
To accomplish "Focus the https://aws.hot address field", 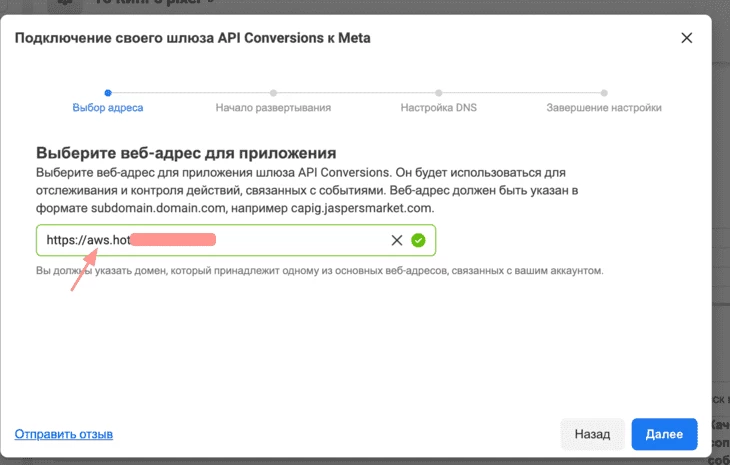I will [x=236, y=240].
